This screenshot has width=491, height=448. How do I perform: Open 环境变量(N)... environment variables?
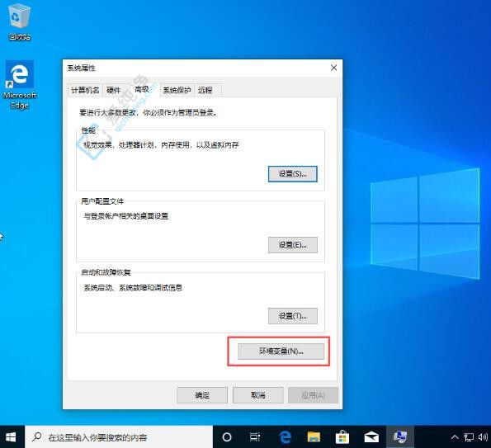(x=281, y=351)
